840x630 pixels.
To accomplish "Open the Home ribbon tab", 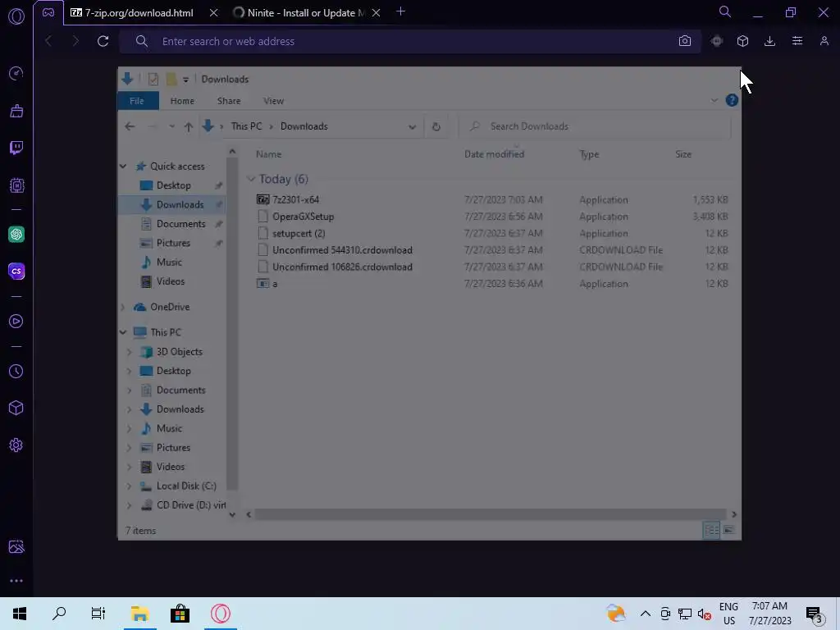I will click(182, 101).
